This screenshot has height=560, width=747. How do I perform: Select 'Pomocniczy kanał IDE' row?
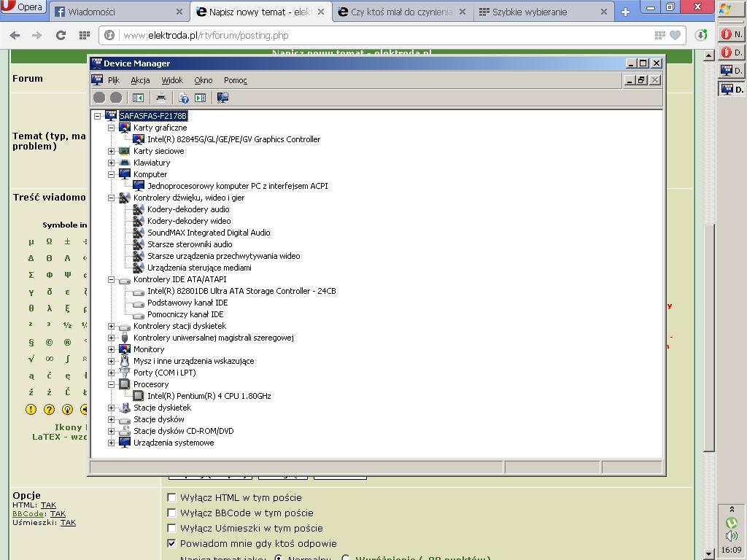coord(185,314)
